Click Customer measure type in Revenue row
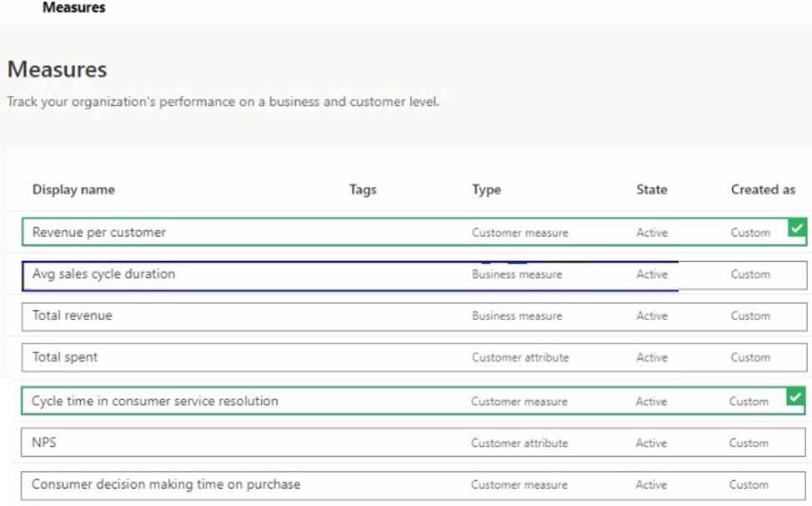Screen dimensions: 812x506 pos(520,233)
